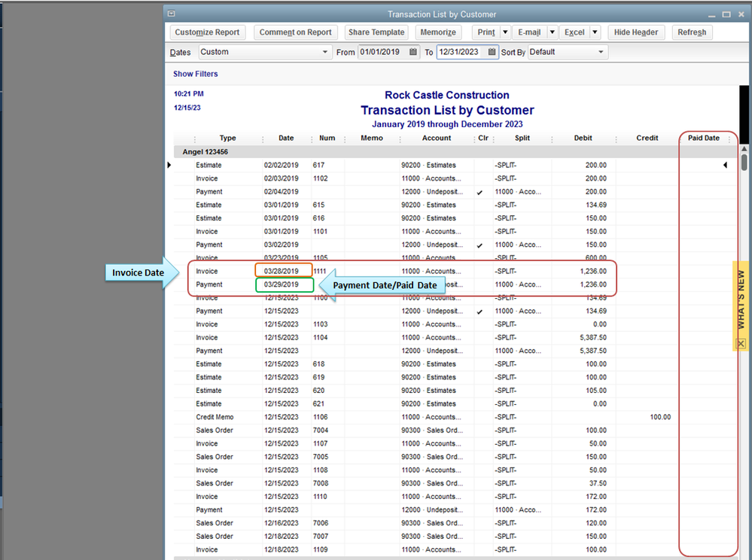Click the Share Template button
This screenshot has width=752, height=560.
point(376,32)
